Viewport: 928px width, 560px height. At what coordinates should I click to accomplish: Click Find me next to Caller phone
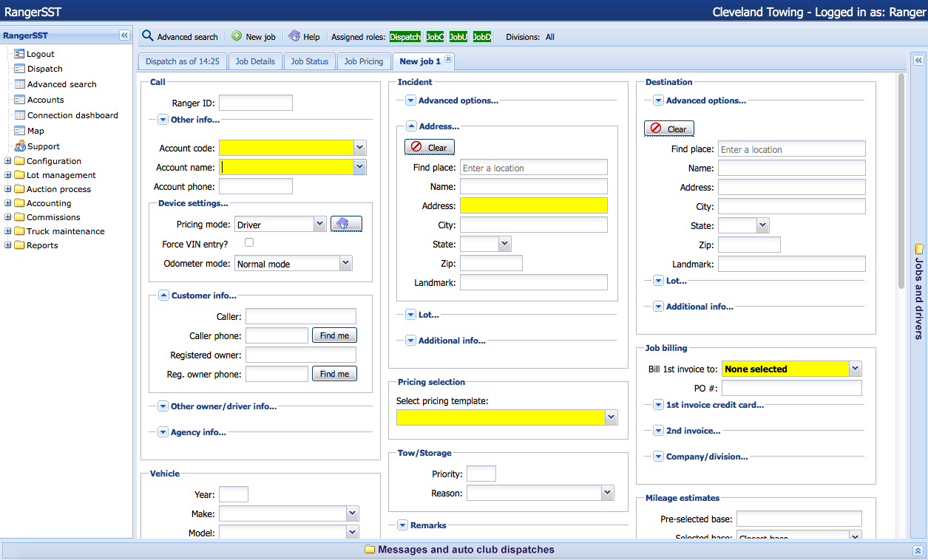334,335
